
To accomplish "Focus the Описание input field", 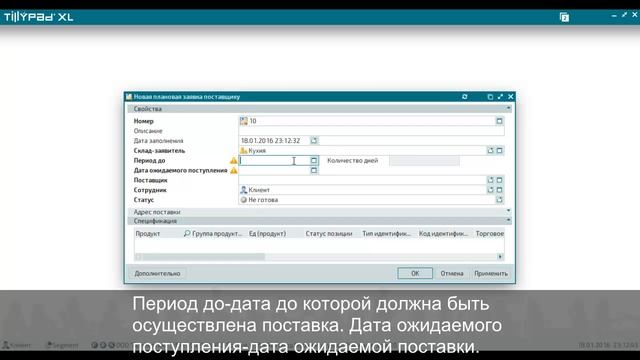I will click(371, 131).
